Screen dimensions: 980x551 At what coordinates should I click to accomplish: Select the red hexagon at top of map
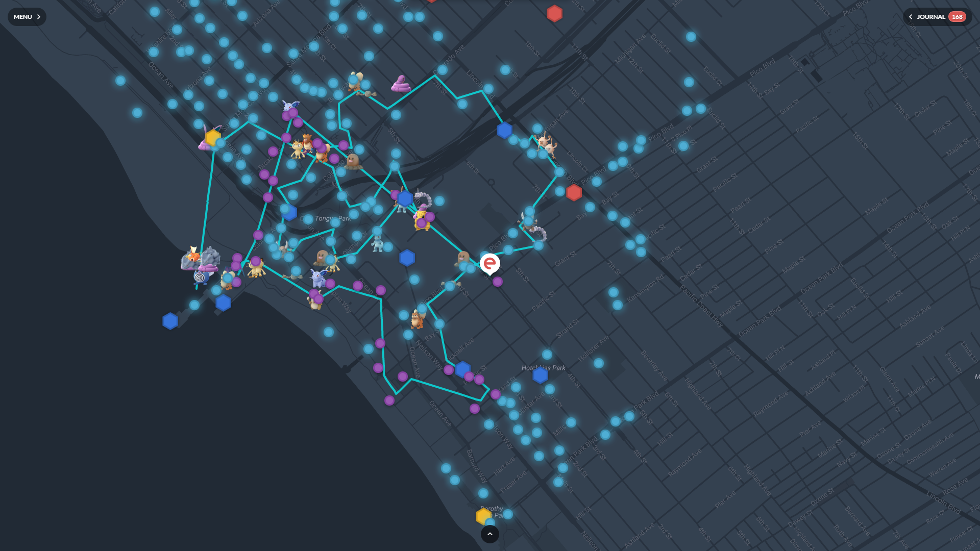(x=554, y=14)
